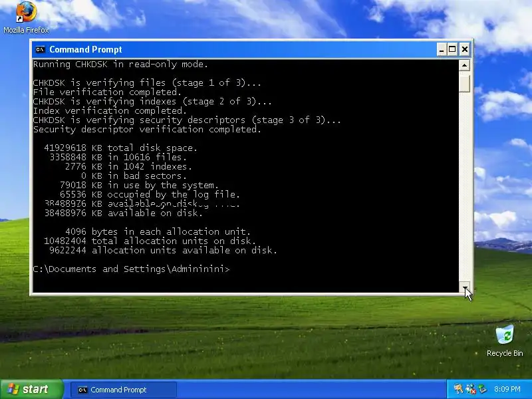Image resolution: width=532 pixels, height=399 pixels.
Task: Click the scrollbar up arrow in Command Prompt
Action: click(x=464, y=65)
